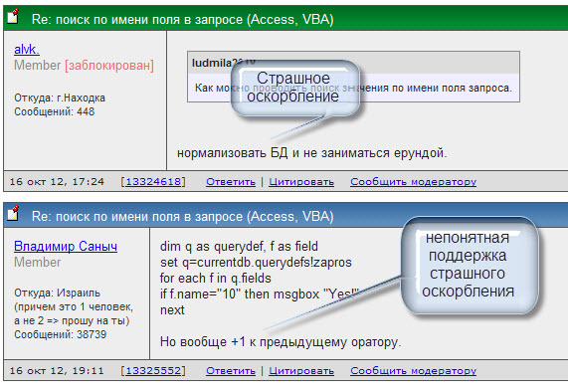Click Цитировать under the second post

301,371
